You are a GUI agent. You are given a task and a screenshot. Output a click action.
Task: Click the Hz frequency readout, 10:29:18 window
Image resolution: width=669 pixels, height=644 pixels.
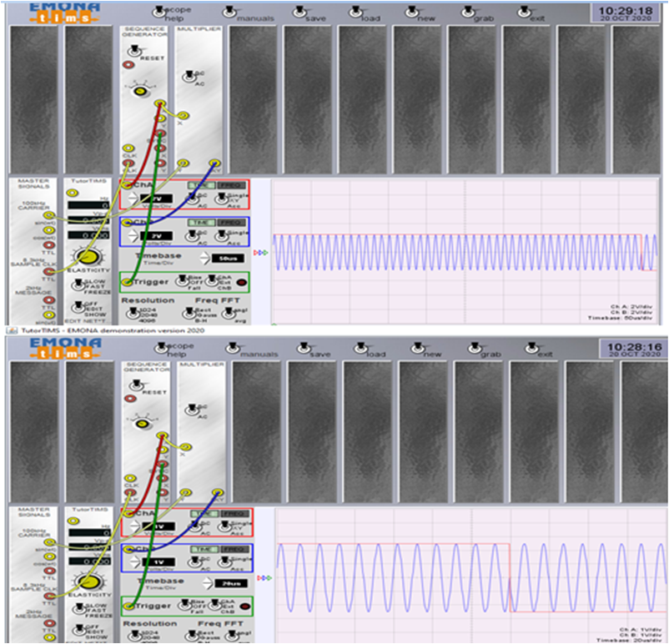click(88, 205)
